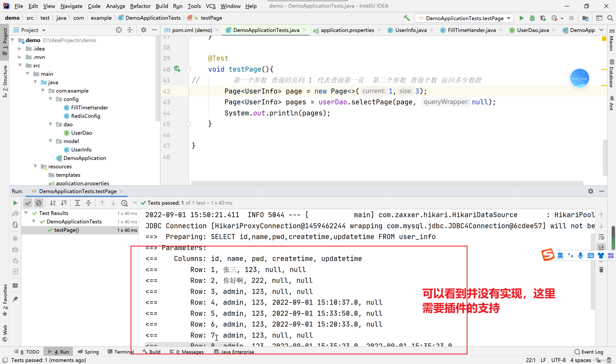Toggle the Web tool window
Image resolution: width=616 pixels, height=364 pixels.
point(5,333)
